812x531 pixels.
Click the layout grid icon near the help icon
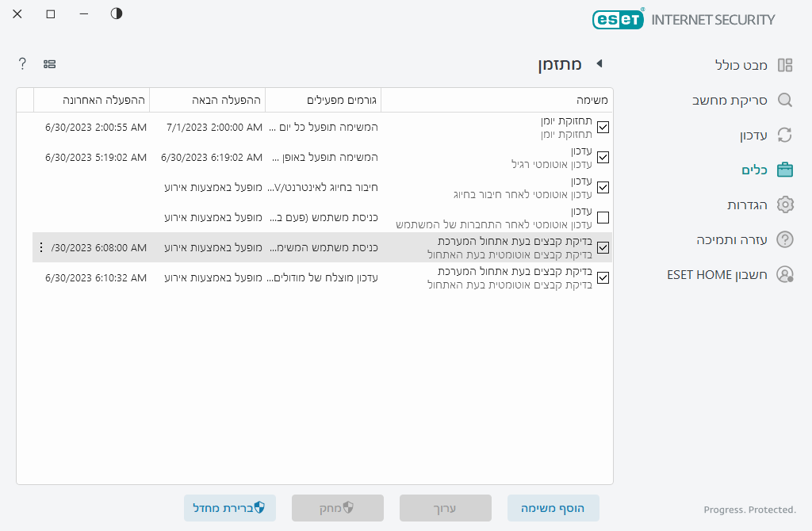(49, 63)
